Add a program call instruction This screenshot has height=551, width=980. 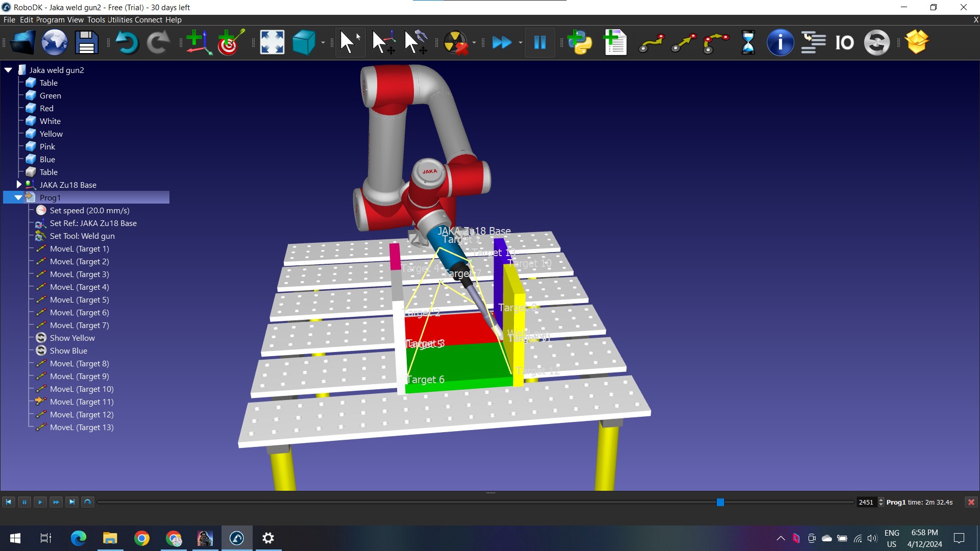tap(813, 42)
